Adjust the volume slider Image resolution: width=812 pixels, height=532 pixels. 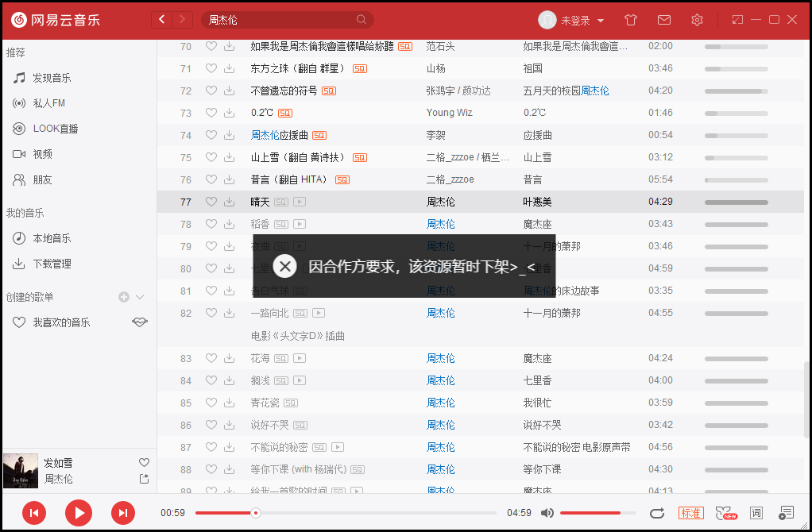(597, 513)
